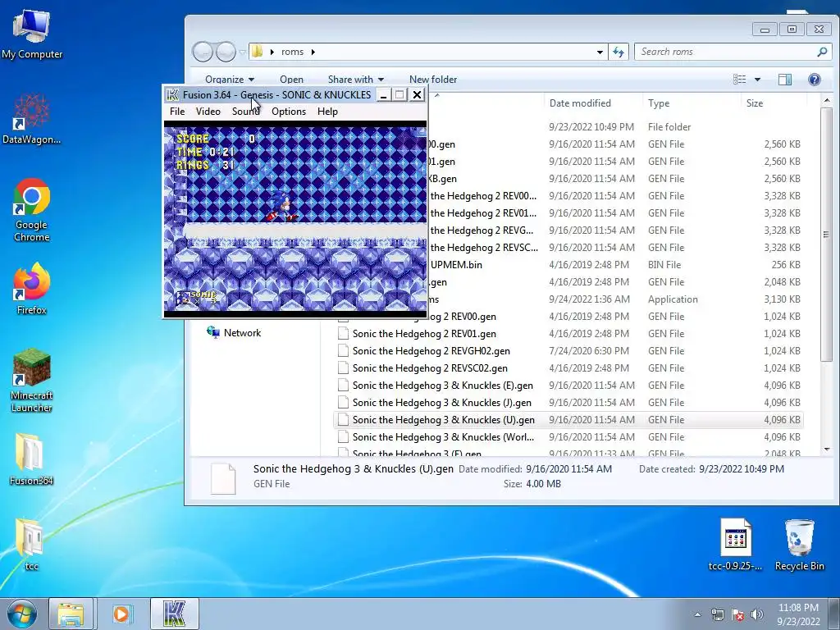Image resolution: width=840 pixels, height=630 pixels.
Task: Open the Sound menu in Fusion
Action: 246,112
